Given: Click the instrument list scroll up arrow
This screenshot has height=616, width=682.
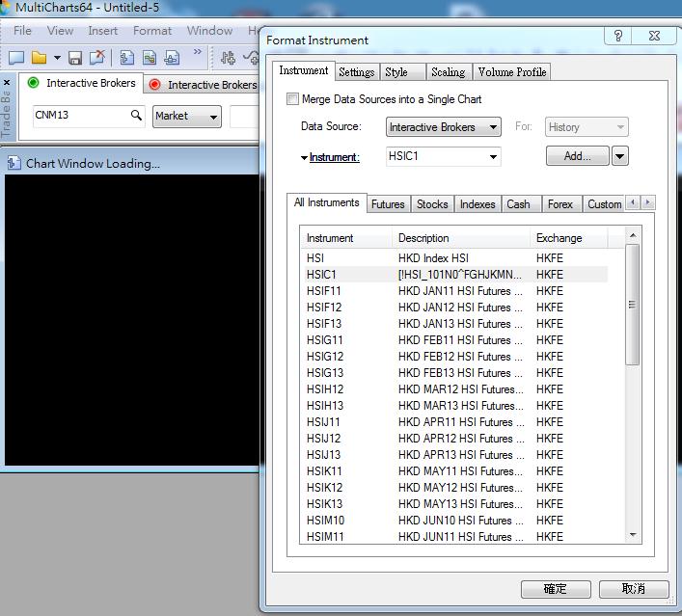Looking at the screenshot, I should coord(633,235).
